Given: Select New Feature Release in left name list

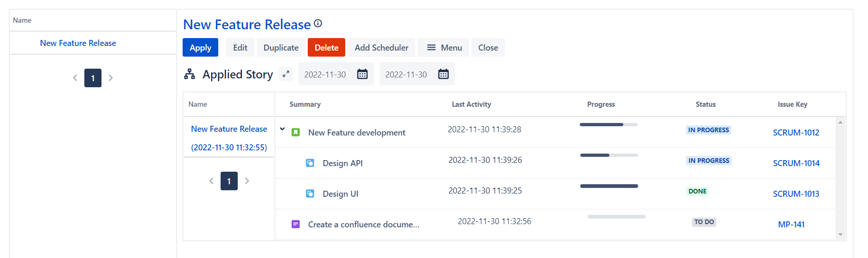Looking at the screenshot, I should pos(78,43).
